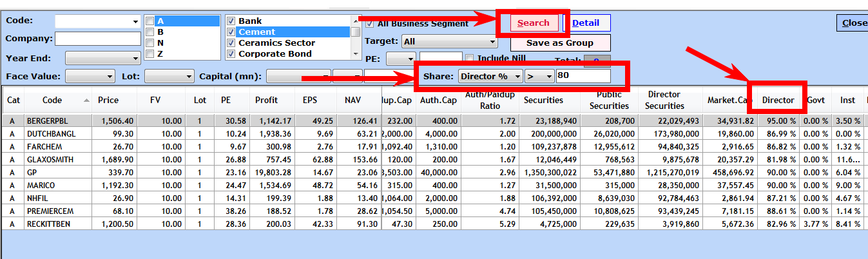
Task: Click the Company name input field
Action: [97, 39]
